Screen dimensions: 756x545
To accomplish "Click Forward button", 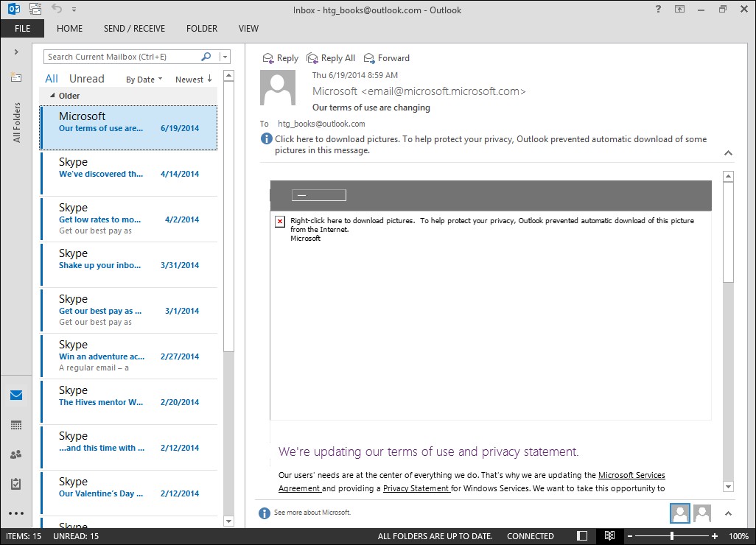I will click(x=387, y=58).
